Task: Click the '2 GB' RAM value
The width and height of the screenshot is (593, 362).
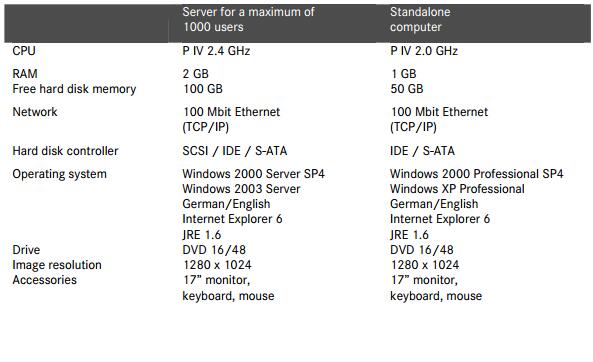Action: pyautogui.click(x=196, y=73)
